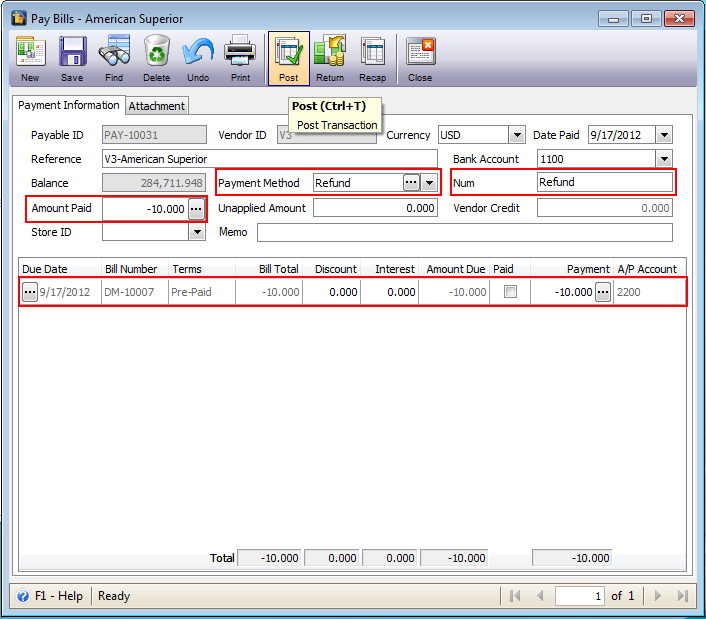Select the A/P Account cell 2200

tap(650, 292)
